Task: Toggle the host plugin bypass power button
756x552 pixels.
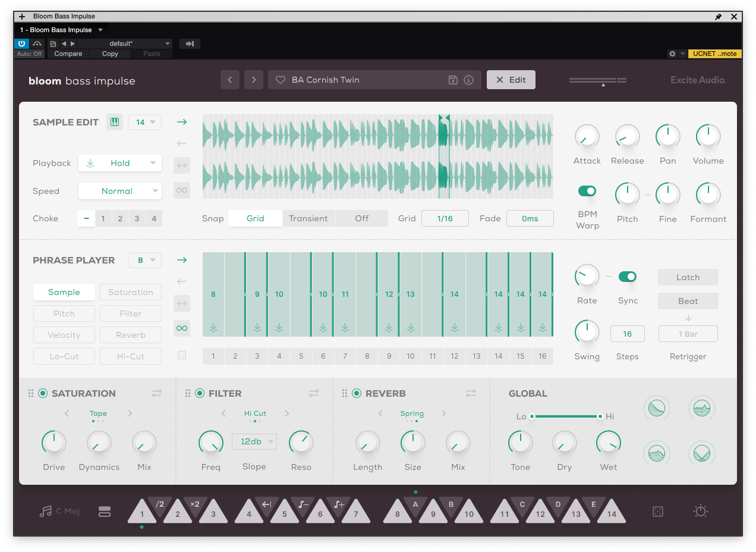Action: [21, 43]
